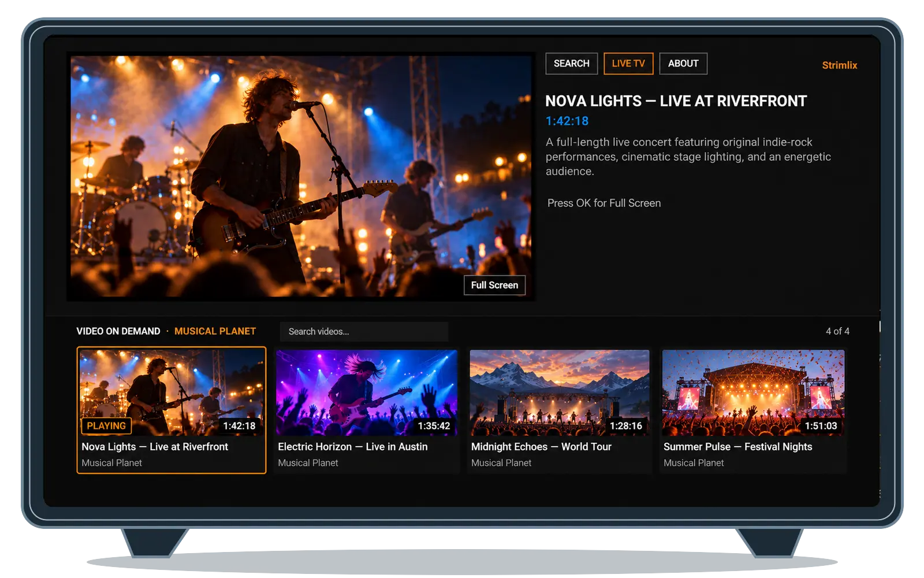Select the MUSICAL PLANET category label
The width and height of the screenshot is (924, 578).
coord(215,331)
